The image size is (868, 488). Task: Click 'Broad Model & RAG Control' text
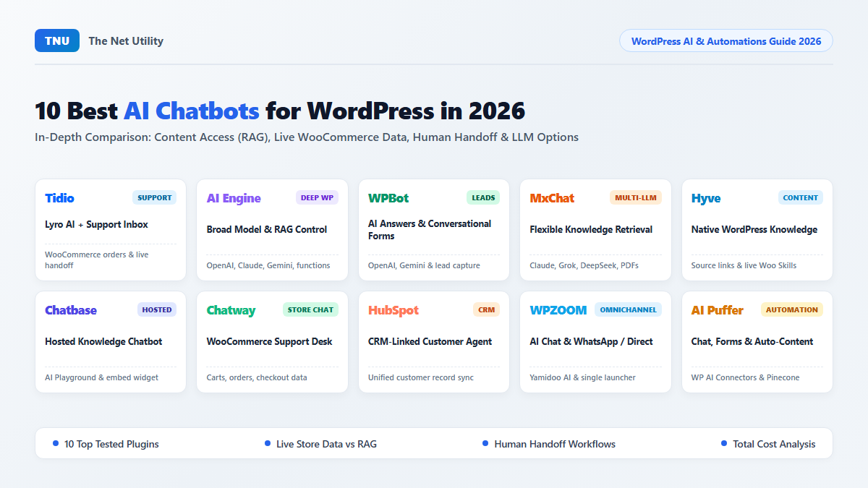(x=267, y=229)
